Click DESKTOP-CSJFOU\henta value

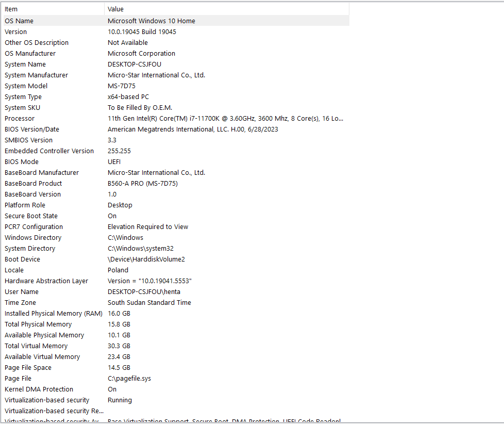[144, 292]
